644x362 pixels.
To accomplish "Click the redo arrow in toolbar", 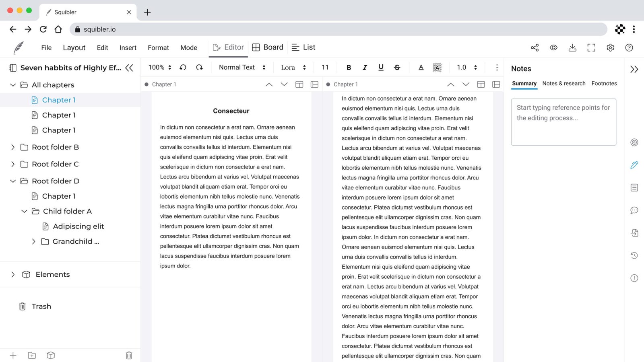I will tap(199, 67).
